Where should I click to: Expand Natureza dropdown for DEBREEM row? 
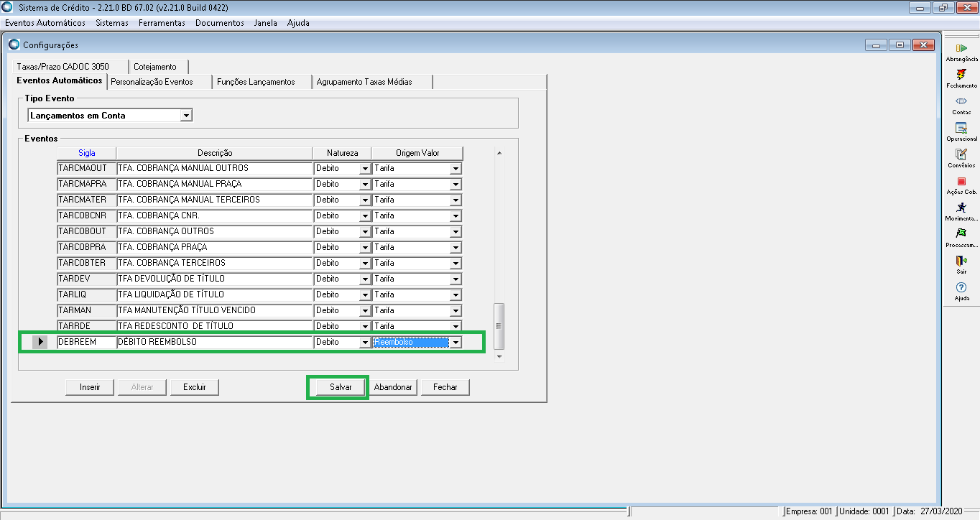[364, 343]
